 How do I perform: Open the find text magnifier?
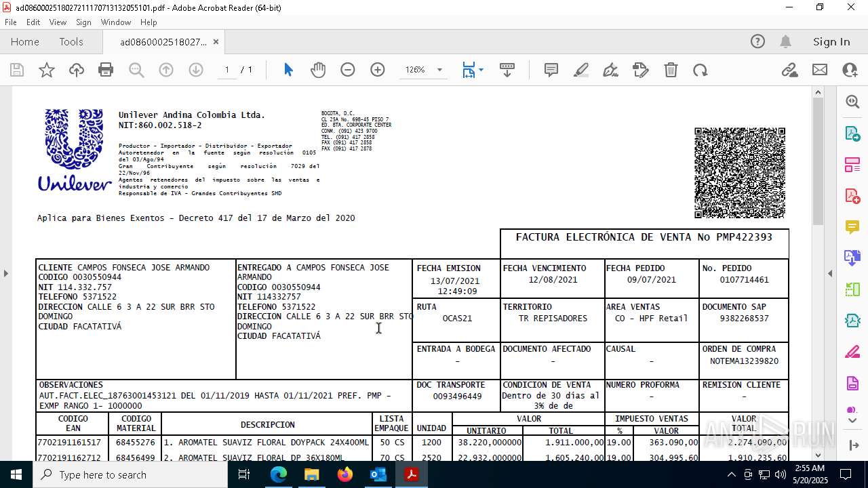tap(136, 70)
